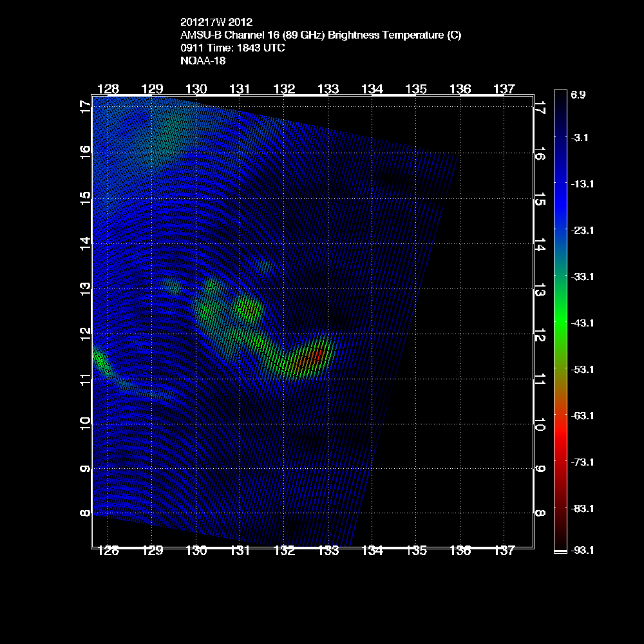Click latitude label 11 on the right axis

(x=540, y=379)
